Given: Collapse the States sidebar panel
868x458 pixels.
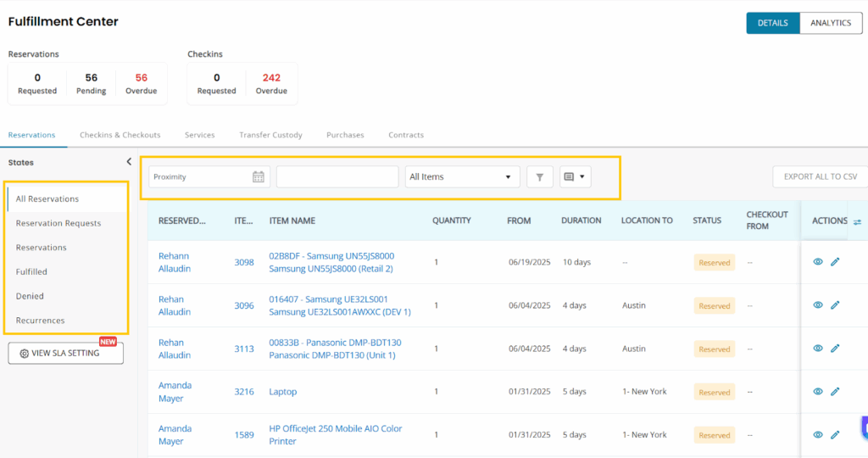Looking at the screenshot, I should pyautogui.click(x=129, y=161).
